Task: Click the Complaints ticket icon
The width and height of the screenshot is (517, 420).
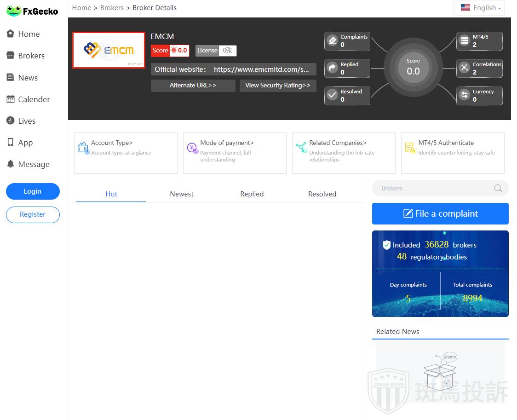Action: coord(332,40)
